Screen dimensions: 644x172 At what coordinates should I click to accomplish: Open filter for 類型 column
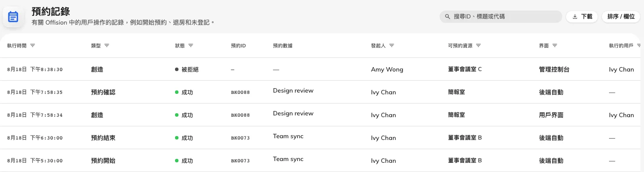pyautogui.click(x=107, y=46)
